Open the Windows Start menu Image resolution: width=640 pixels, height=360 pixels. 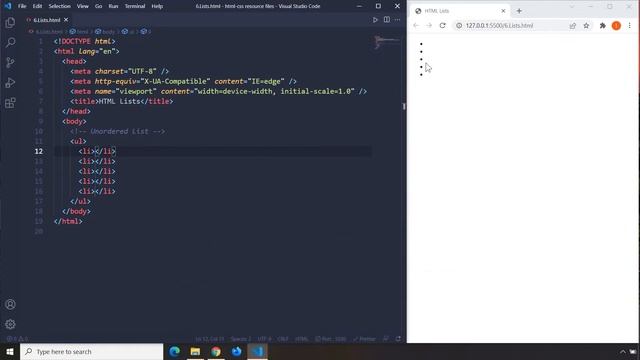point(10,351)
